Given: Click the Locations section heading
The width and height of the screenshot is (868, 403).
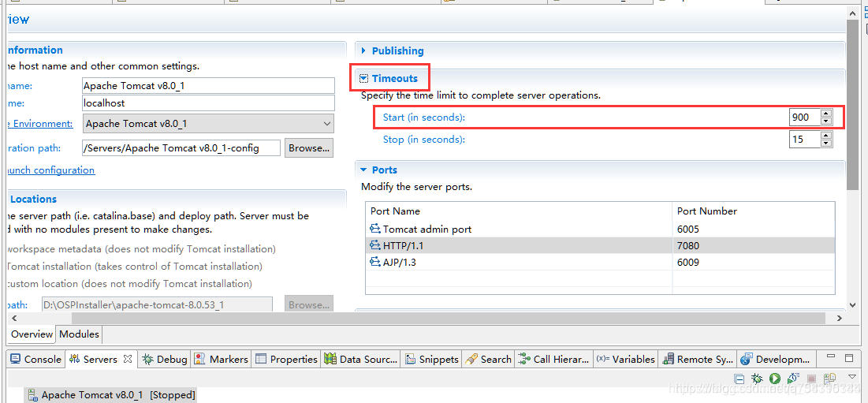Looking at the screenshot, I should [x=33, y=199].
